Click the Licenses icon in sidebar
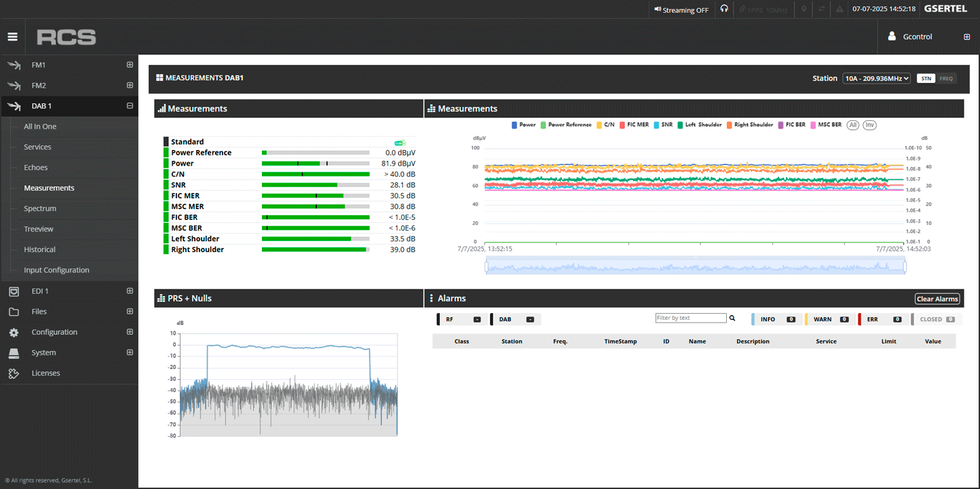Image resolution: width=980 pixels, height=489 pixels. [14, 374]
